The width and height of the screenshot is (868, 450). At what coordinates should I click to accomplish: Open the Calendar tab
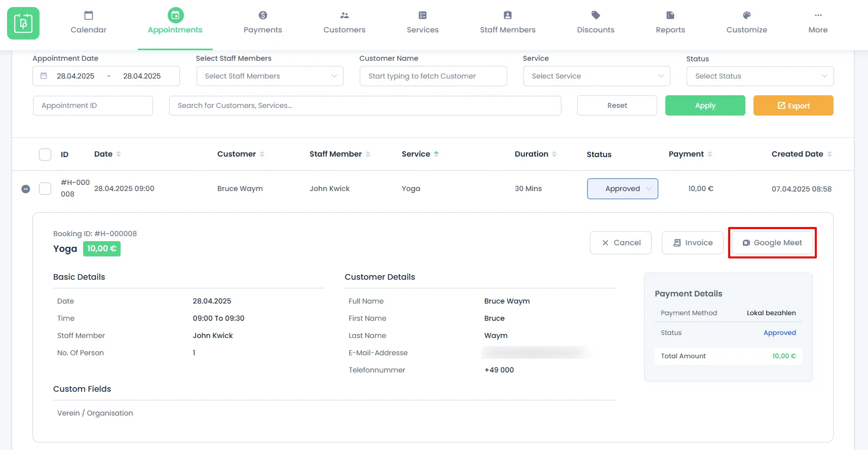(89, 23)
